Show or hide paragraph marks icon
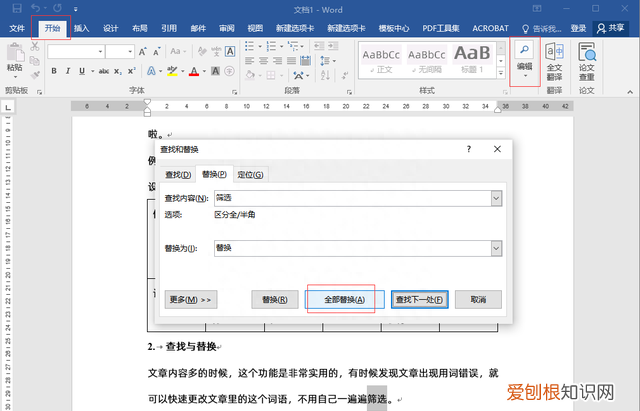The width and height of the screenshot is (640, 411). 345,75
